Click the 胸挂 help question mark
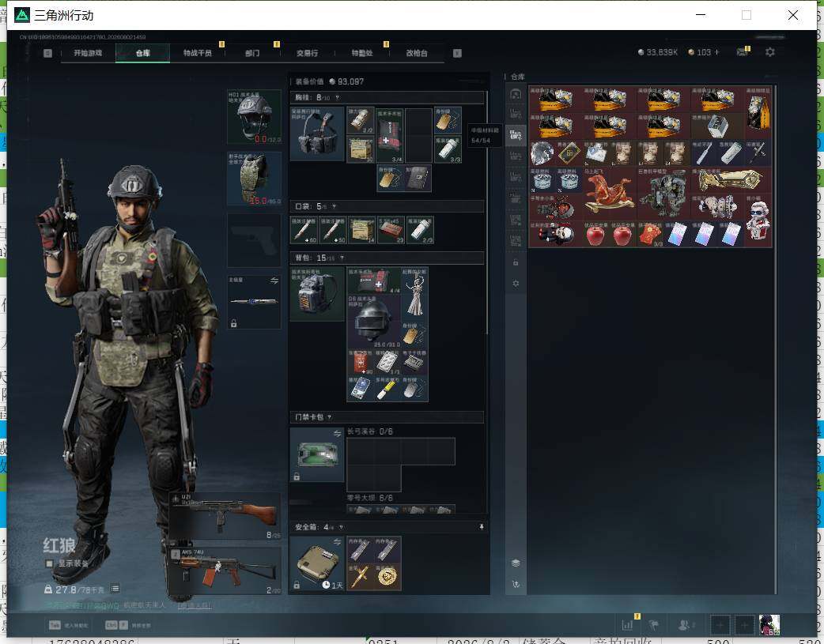 pyautogui.click(x=337, y=98)
